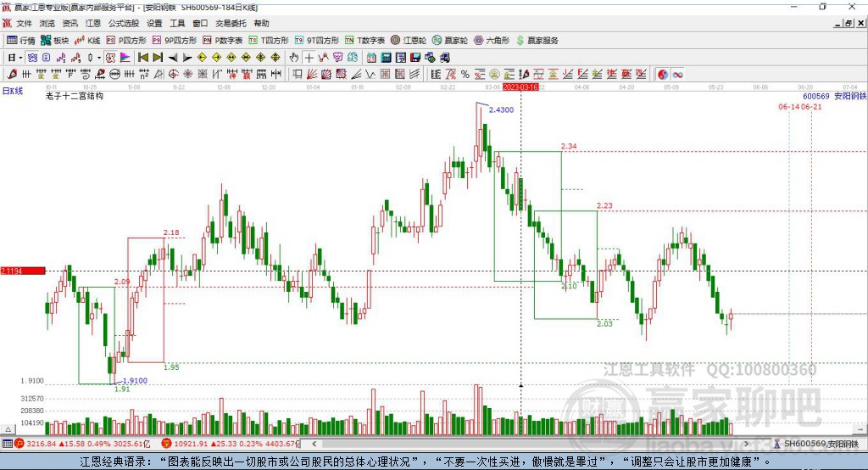Open the 文件 menu
The image size is (868, 470).
click(x=24, y=23)
